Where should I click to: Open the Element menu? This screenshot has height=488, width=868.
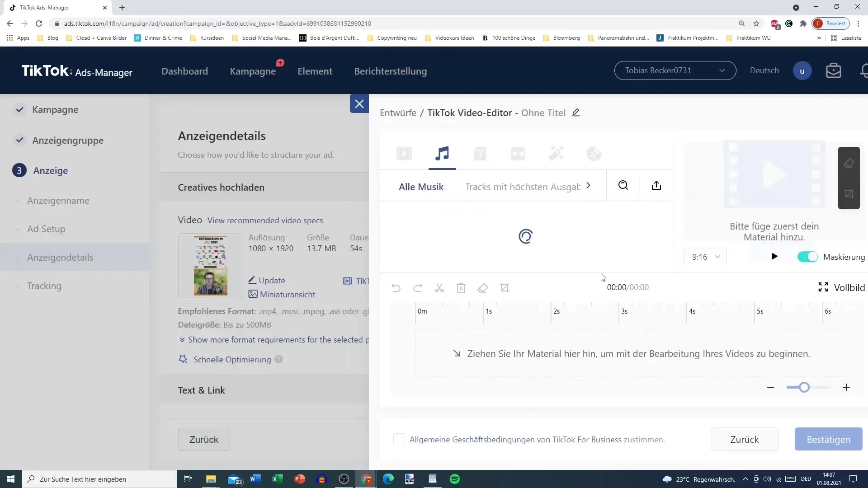pos(315,71)
